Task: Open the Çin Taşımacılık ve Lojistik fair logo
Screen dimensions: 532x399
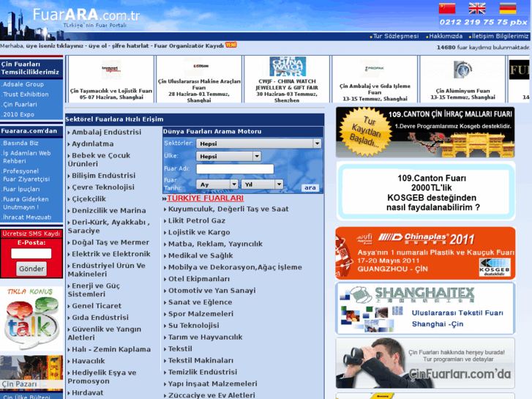Action: point(111,70)
